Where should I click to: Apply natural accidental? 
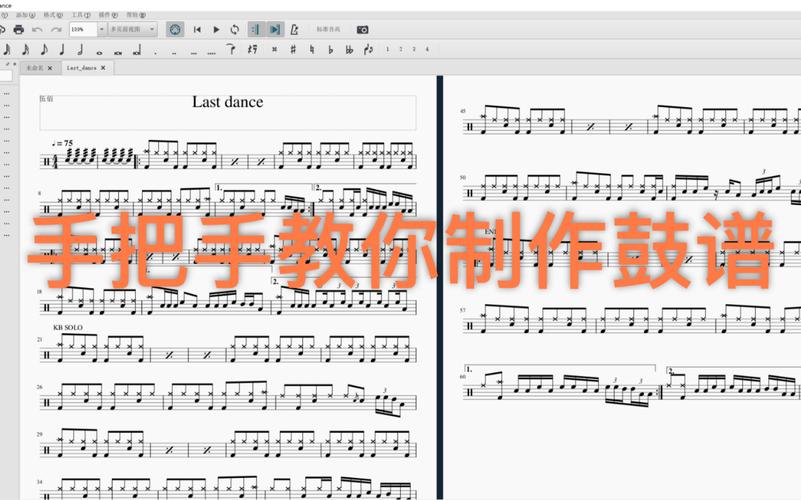pyautogui.click(x=312, y=50)
